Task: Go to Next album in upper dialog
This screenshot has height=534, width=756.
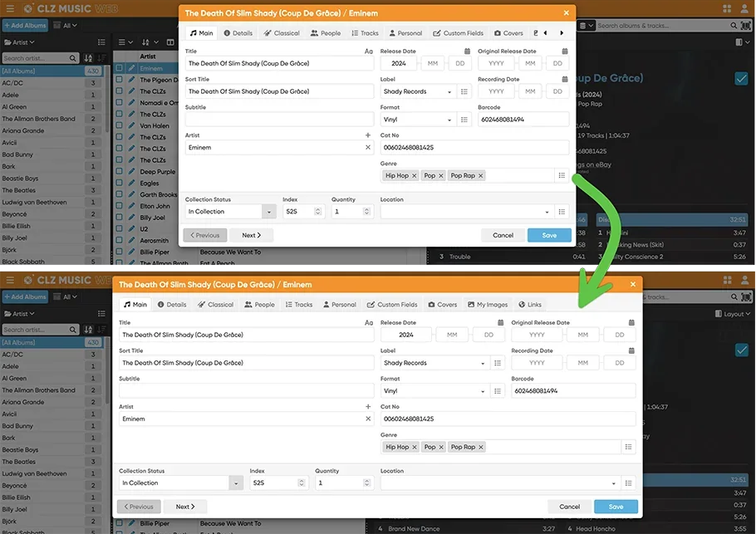Action: [251, 235]
